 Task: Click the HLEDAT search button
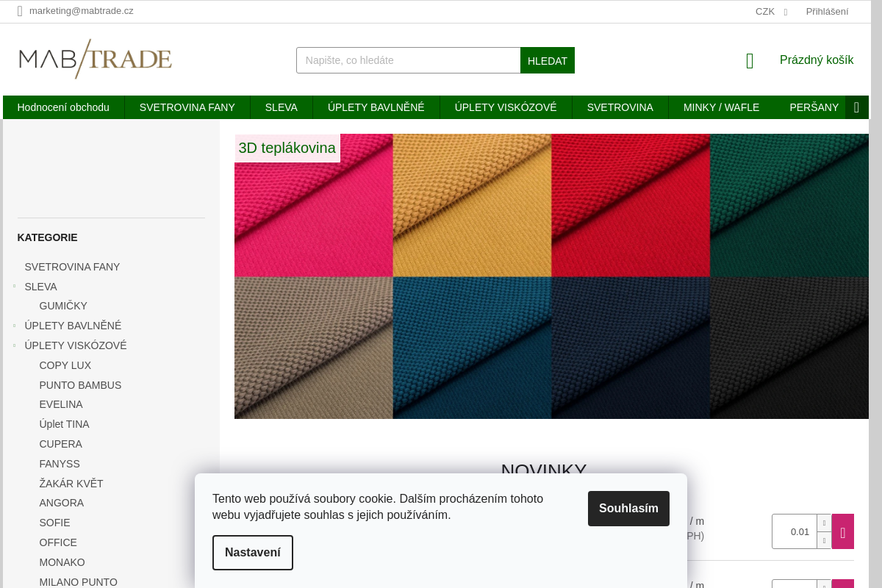click(547, 60)
